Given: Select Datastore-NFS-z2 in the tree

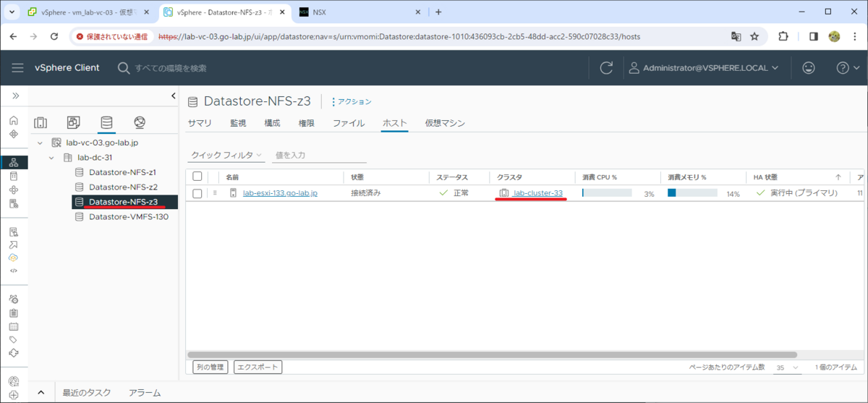Looking at the screenshot, I should [x=122, y=187].
